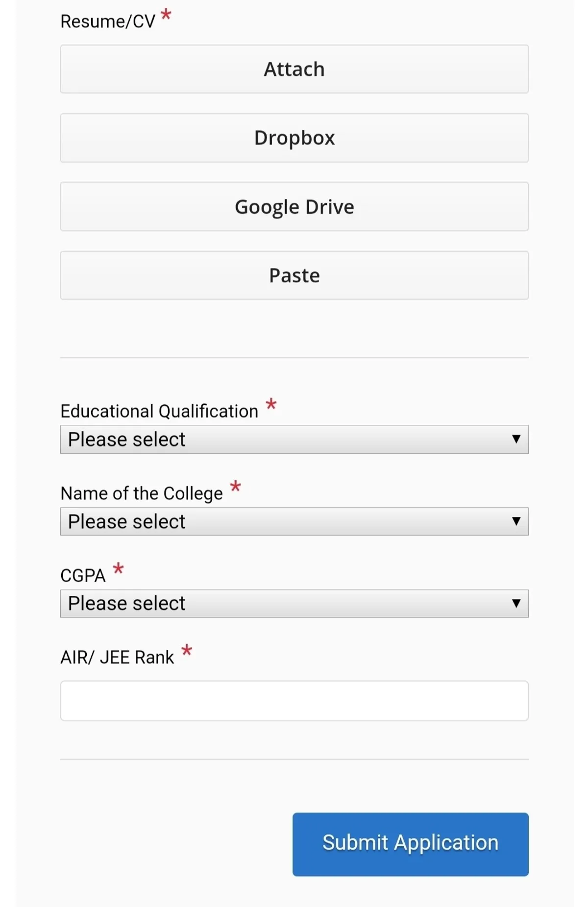588x907 pixels.
Task: Click the CGPA label text
Action: 83,575
